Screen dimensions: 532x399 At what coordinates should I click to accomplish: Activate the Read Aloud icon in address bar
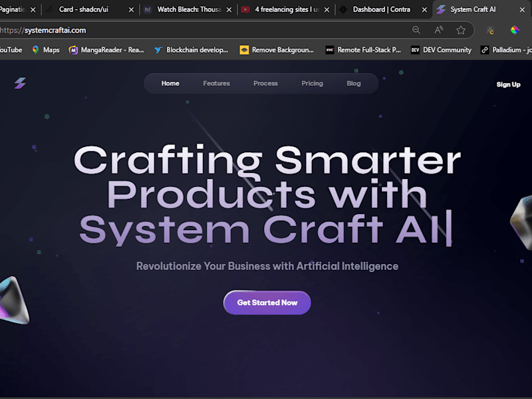pos(439,30)
